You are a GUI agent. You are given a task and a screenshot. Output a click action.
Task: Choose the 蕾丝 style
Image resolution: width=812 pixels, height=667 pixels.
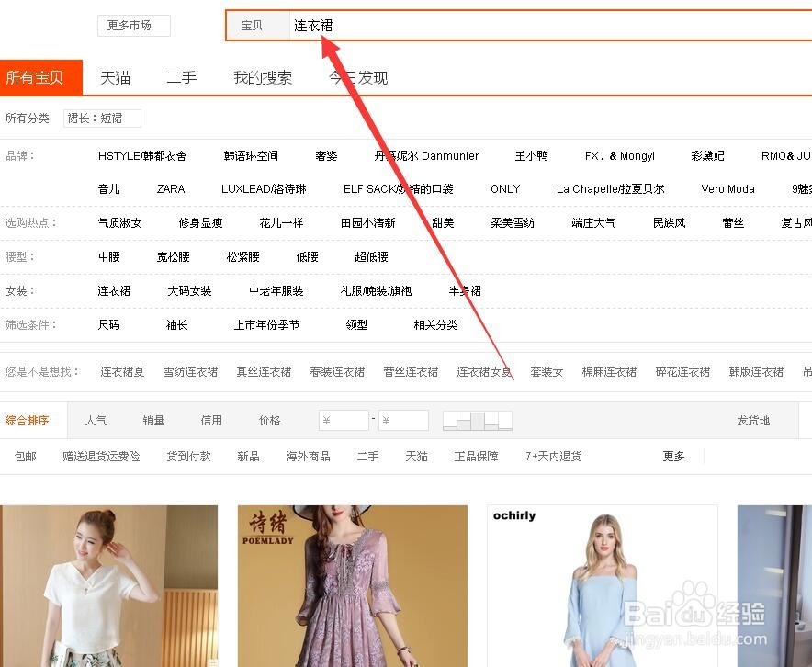[733, 223]
